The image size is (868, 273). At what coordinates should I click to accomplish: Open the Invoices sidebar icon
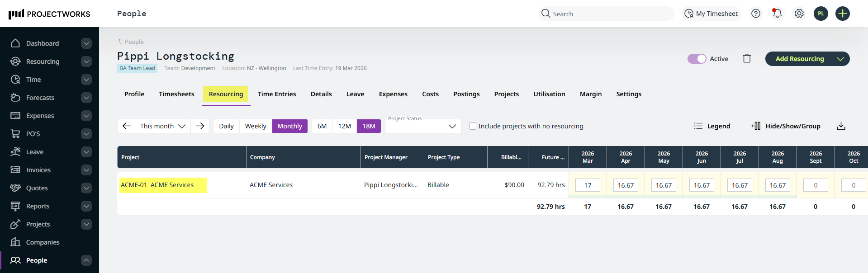tap(15, 170)
